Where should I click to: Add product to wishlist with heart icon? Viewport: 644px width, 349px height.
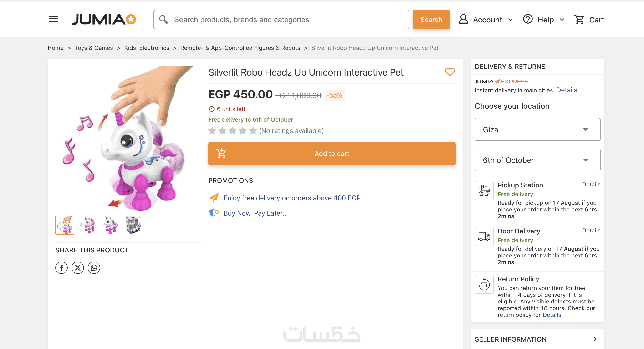point(450,72)
